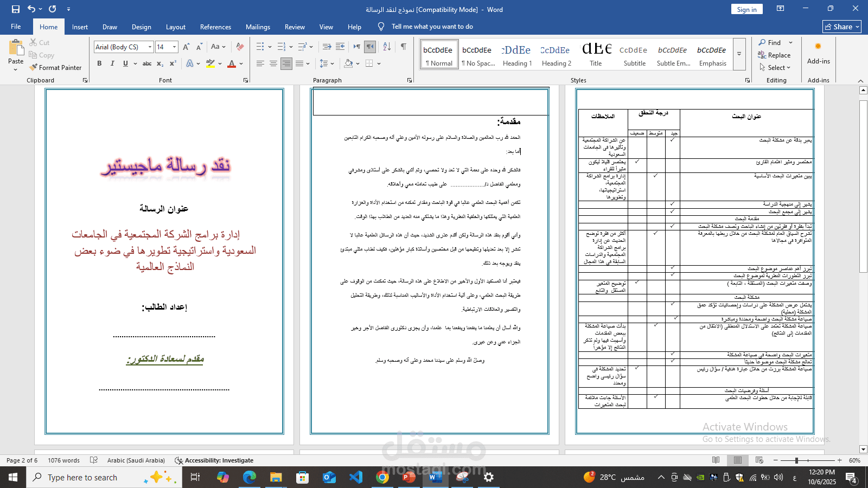Open the File tab
868x488 pixels.
click(x=16, y=27)
